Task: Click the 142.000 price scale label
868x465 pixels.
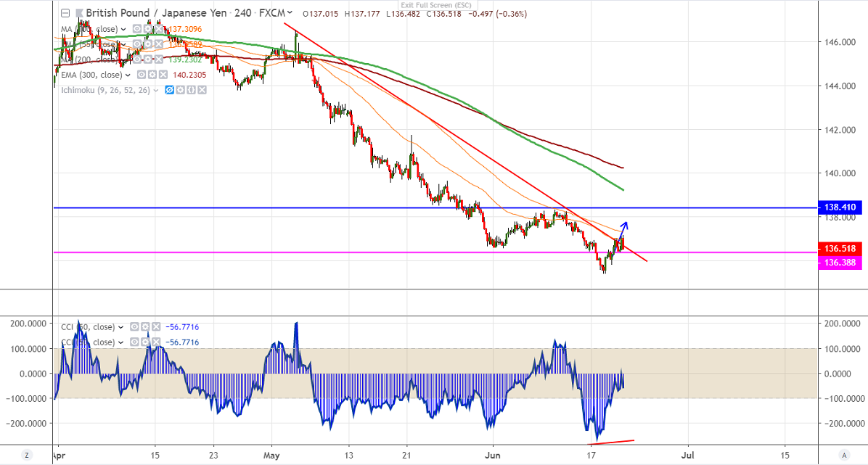Action: (x=840, y=130)
